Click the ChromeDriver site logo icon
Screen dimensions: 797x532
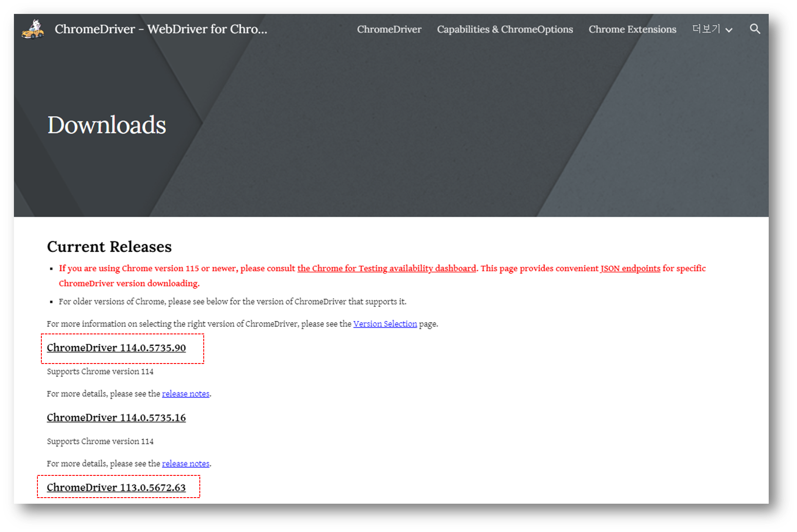(x=33, y=29)
